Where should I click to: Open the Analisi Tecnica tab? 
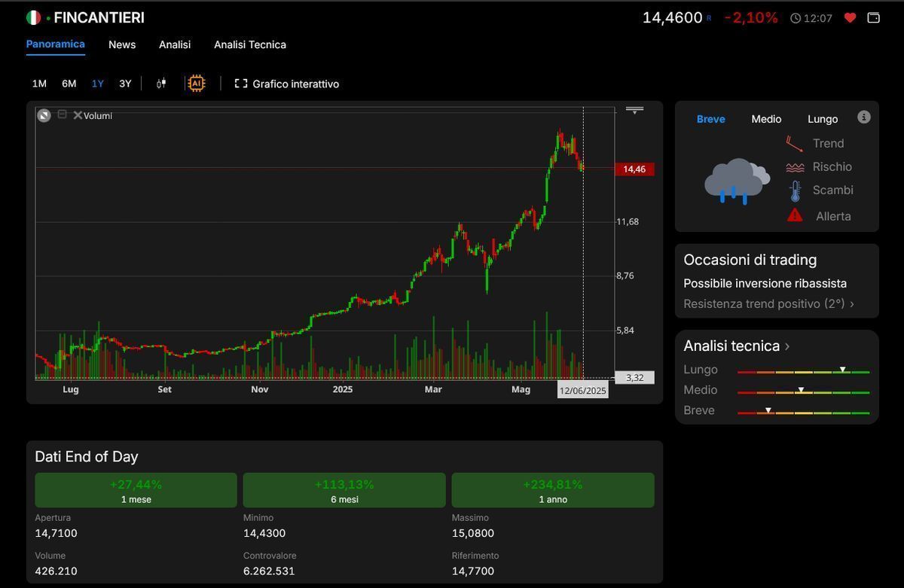pos(250,44)
